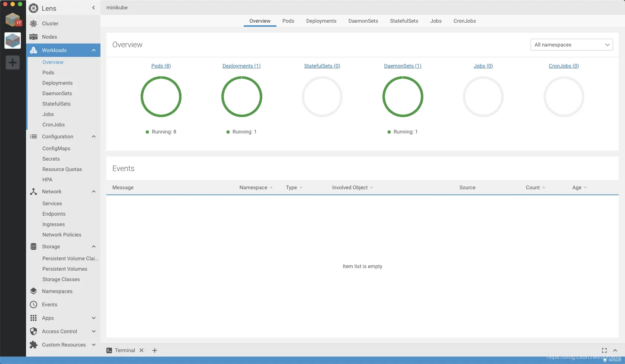Open the StatefulSets (0) link
The width and height of the screenshot is (625, 364).
coord(322,66)
